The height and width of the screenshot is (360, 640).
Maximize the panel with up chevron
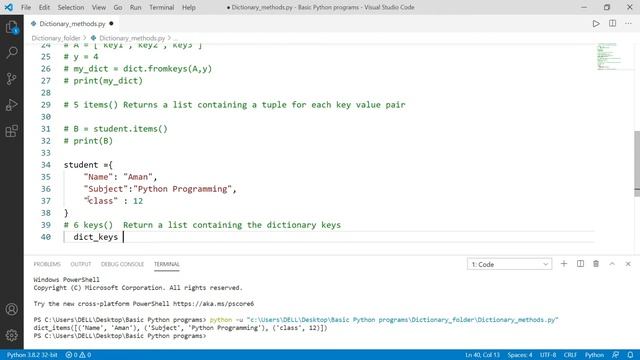pos(612,264)
